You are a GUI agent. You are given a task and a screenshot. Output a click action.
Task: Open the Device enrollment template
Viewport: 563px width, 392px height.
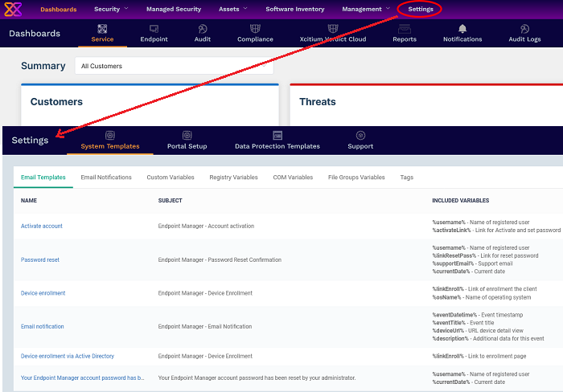coord(43,293)
